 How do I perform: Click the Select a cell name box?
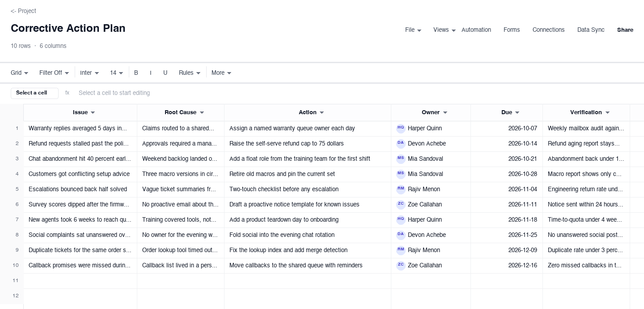[x=34, y=93]
